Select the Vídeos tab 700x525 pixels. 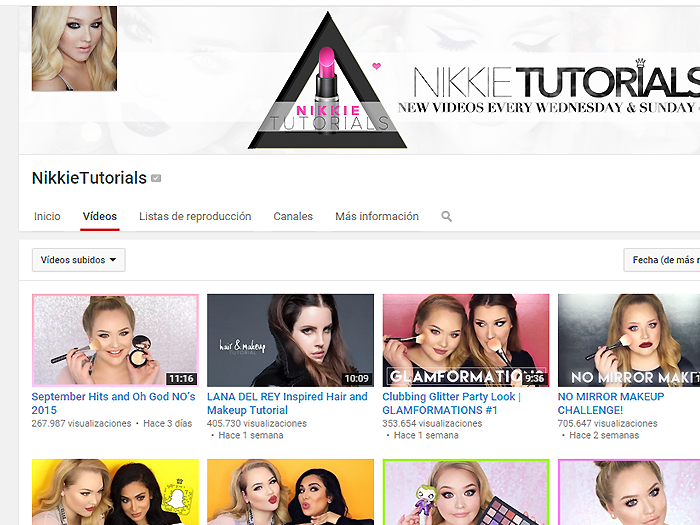[100, 217]
